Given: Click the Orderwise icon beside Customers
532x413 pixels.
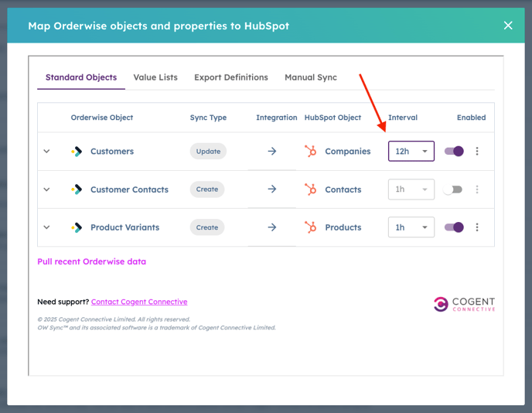Looking at the screenshot, I should 77,152.
